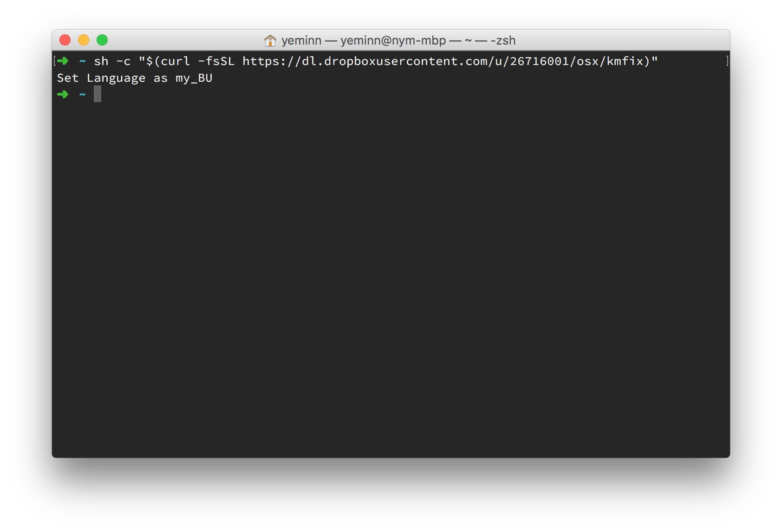Click the green arrow on first prompt line
The width and height of the screenshot is (782, 532).
pyautogui.click(x=63, y=61)
